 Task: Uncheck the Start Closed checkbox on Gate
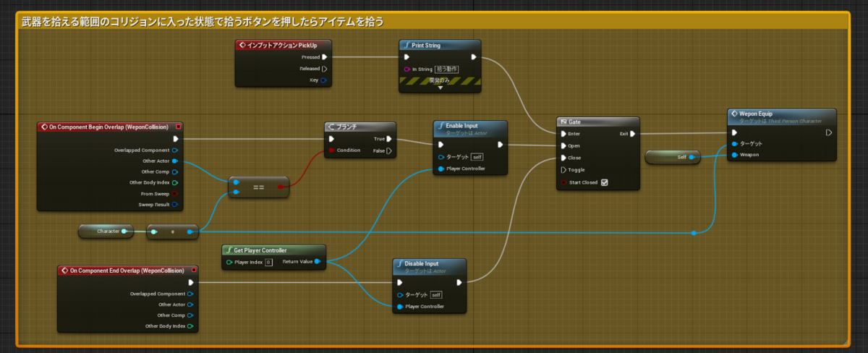tap(605, 182)
